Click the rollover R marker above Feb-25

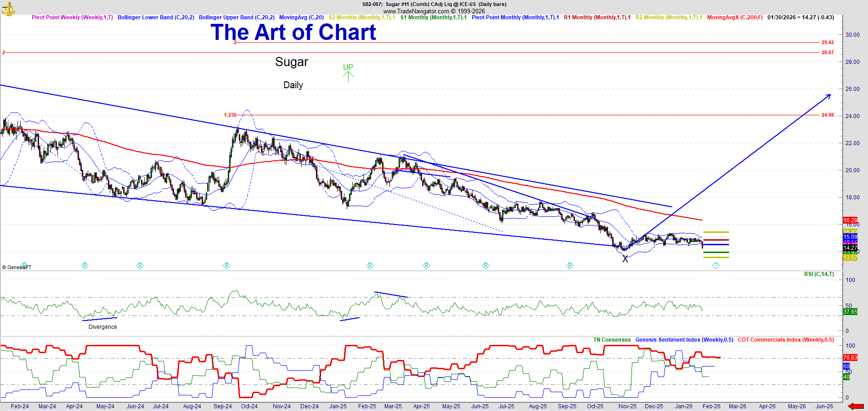click(370, 266)
